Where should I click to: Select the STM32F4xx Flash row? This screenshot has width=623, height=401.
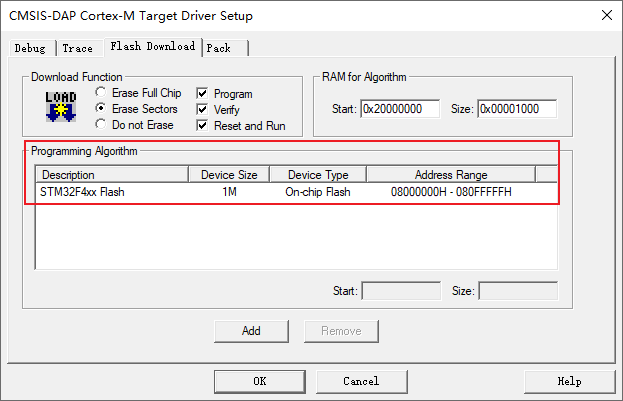pos(296,192)
